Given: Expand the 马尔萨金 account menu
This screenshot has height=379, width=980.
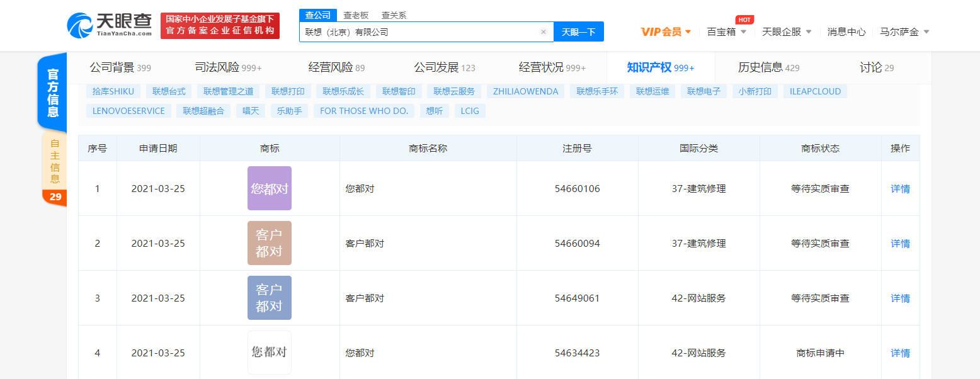Looking at the screenshot, I should [904, 30].
